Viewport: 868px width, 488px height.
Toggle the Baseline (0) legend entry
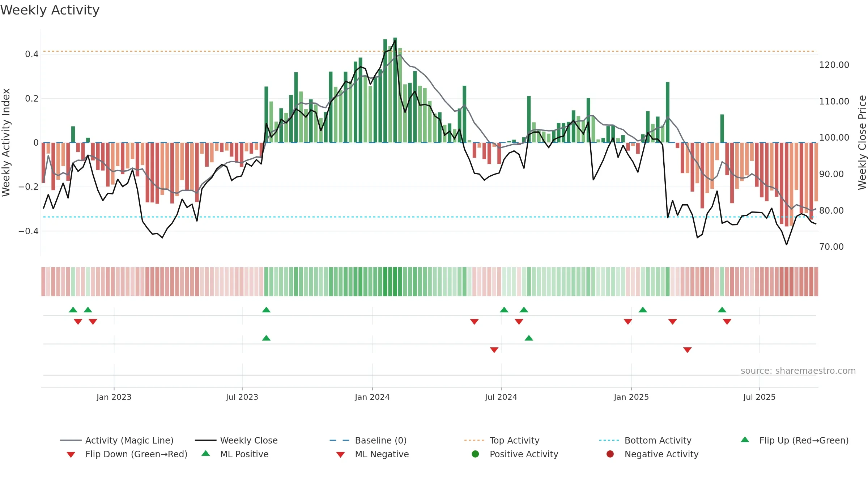[368, 440]
